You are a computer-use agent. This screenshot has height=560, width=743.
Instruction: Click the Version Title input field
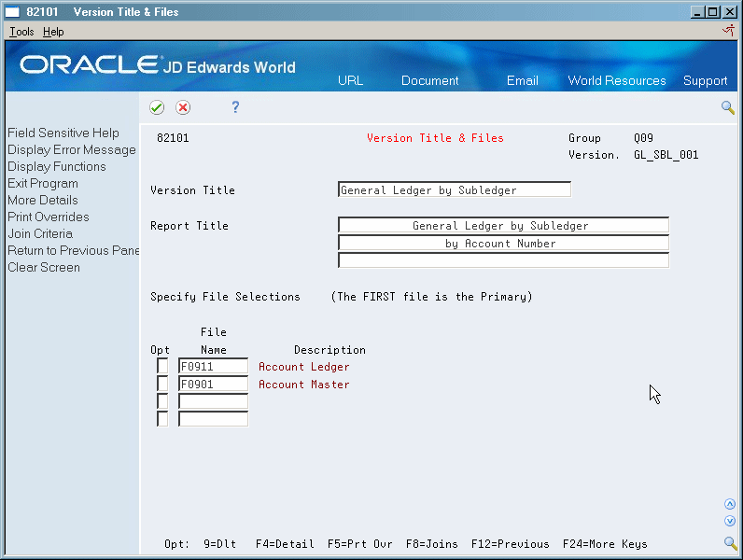pos(455,189)
